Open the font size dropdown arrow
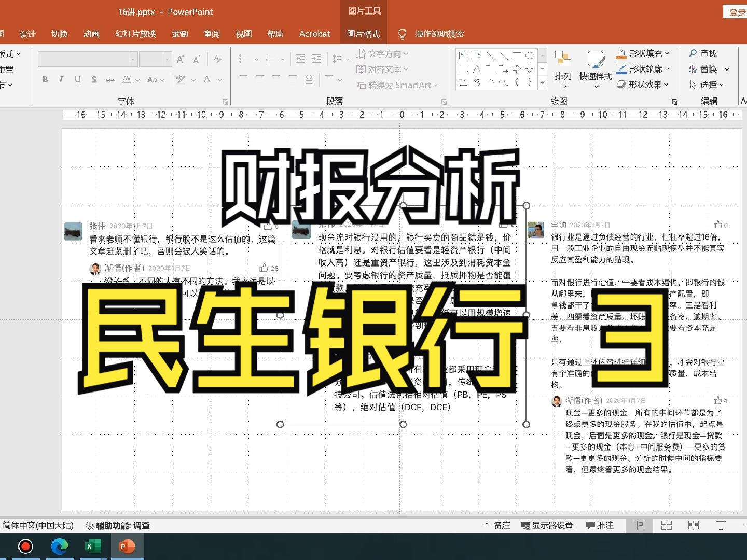 (x=167, y=59)
